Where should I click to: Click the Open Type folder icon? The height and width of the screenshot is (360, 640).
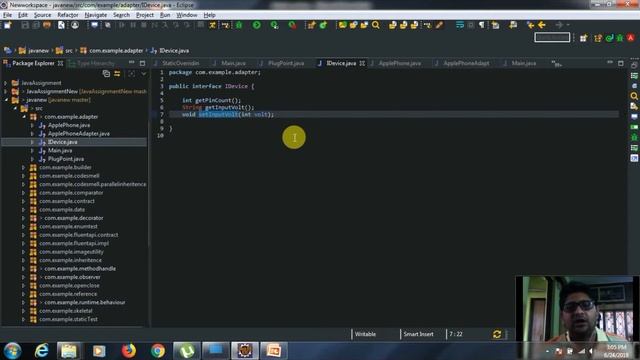pos(342,25)
